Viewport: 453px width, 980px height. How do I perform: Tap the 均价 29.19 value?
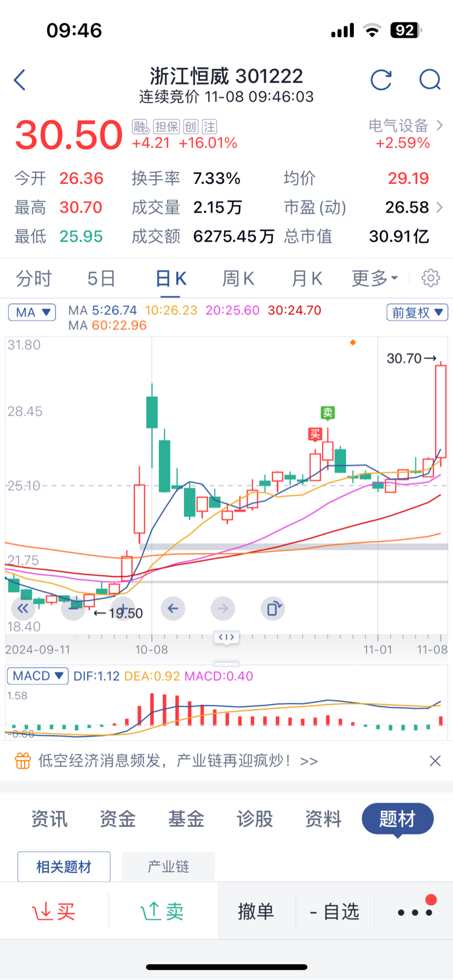(408, 178)
